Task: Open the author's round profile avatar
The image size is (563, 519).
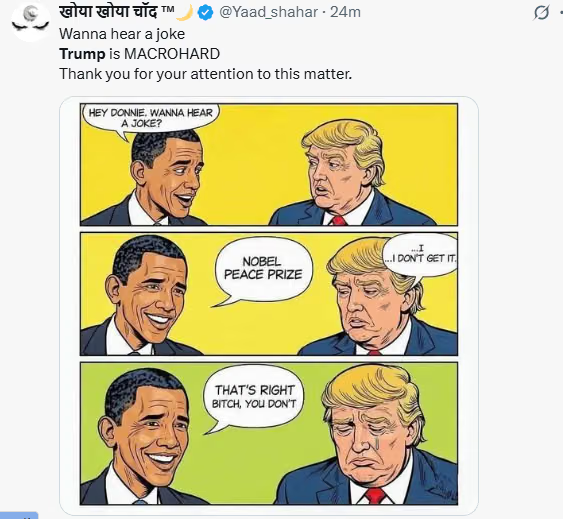Action: point(31,22)
